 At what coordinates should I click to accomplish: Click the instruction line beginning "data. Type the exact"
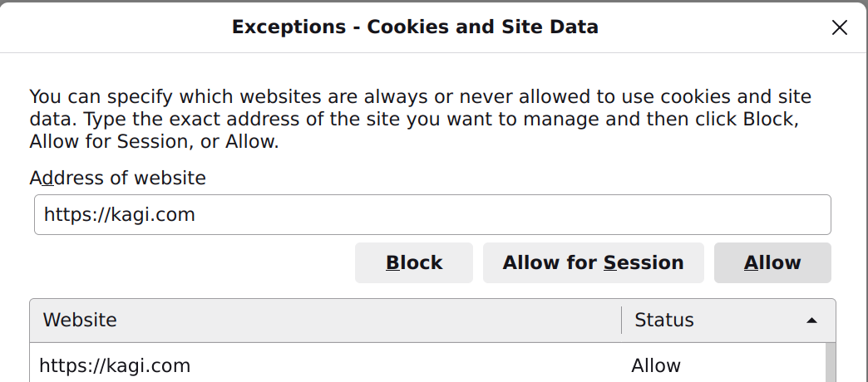[x=414, y=119]
